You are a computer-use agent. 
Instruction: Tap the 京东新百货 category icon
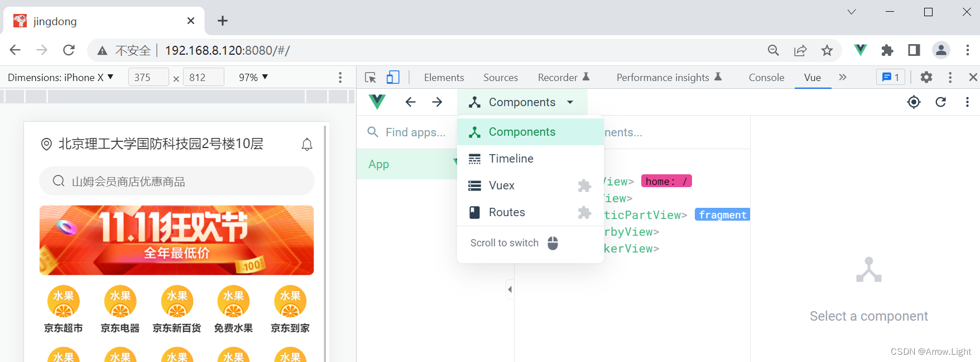(x=177, y=302)
